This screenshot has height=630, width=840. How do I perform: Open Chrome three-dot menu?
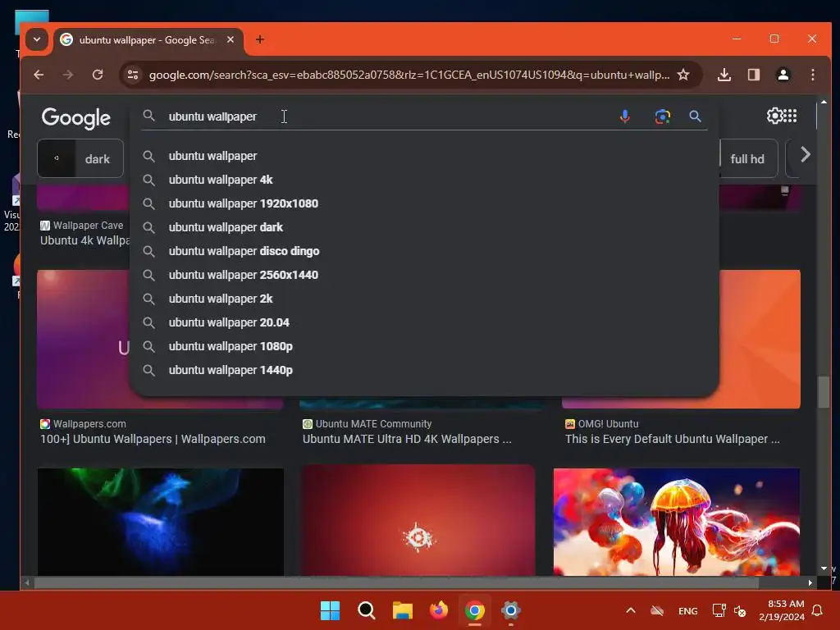click(x=813, y=75)
